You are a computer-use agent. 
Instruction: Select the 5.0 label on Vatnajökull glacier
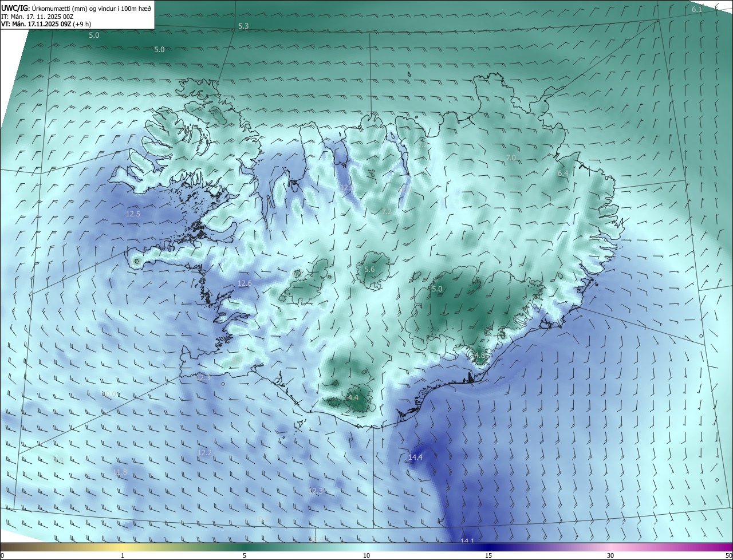437,289
